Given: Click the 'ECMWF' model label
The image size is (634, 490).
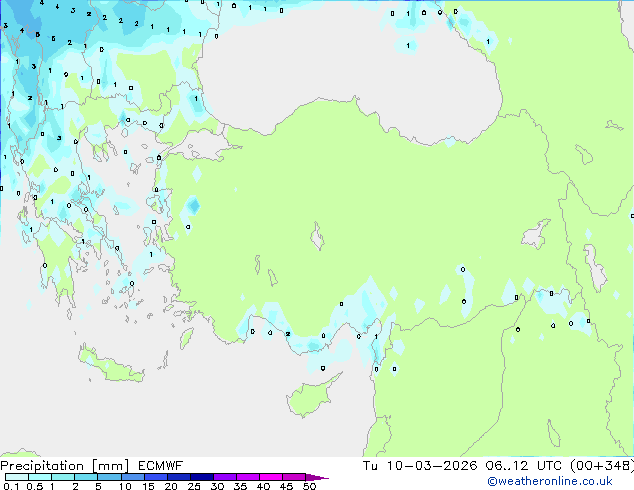Looking at the screenshot, I should (x=161, y=466).
